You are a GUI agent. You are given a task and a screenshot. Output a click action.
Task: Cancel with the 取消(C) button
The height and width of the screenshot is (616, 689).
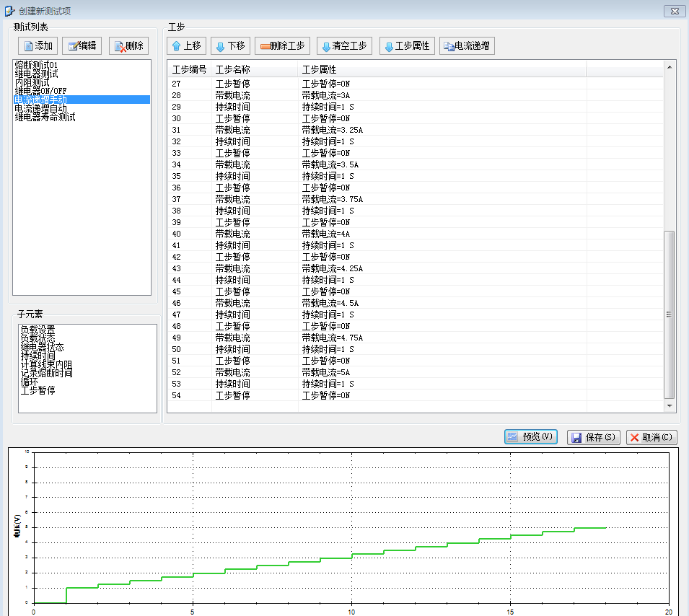(x=651, y=437)
